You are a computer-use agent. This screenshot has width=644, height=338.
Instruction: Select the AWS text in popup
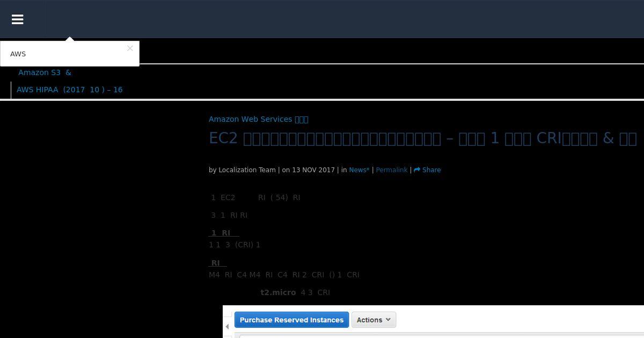click(x=18, y=54)
